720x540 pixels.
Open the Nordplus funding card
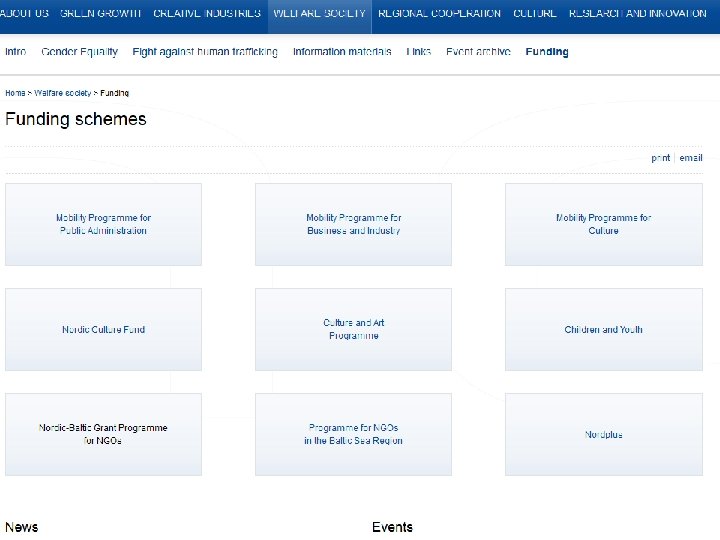coord(604,434)
